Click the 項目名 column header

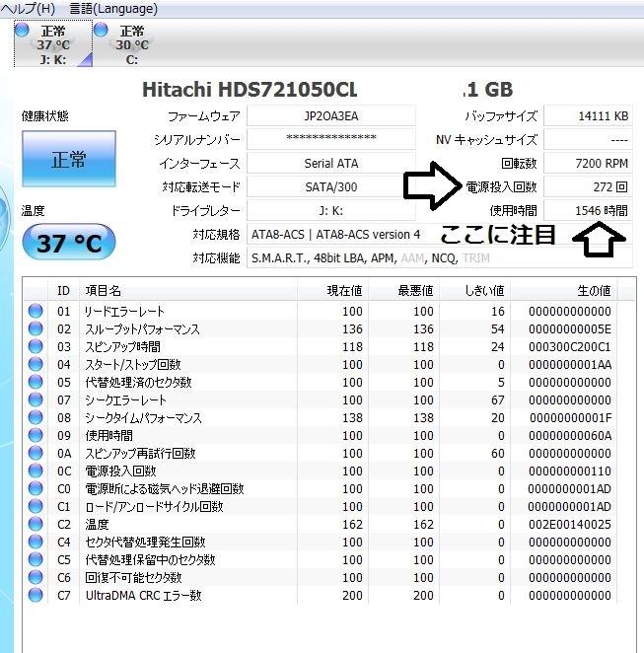point(188,290)
